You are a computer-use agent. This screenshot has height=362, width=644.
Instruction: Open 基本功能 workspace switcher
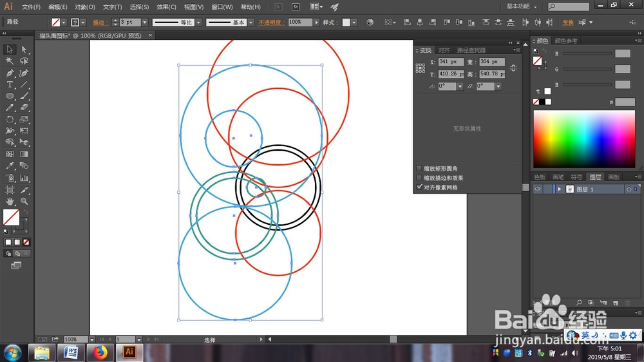click(x=521, y=6)
